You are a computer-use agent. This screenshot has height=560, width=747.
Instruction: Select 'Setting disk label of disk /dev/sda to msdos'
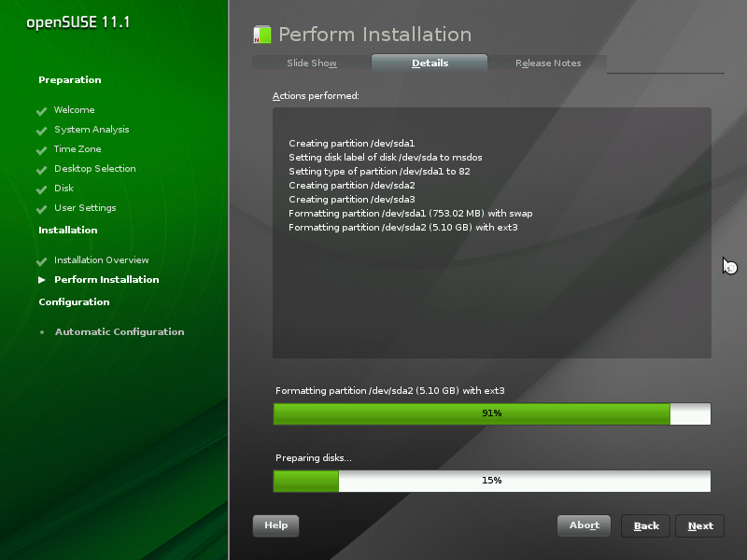pyautogui.click(x=386, y=158)
